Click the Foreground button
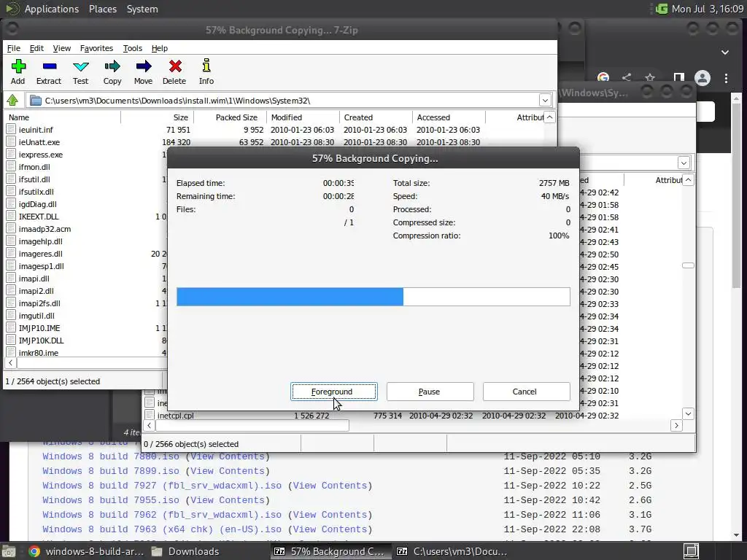747x560 pixels. [334, 392]
